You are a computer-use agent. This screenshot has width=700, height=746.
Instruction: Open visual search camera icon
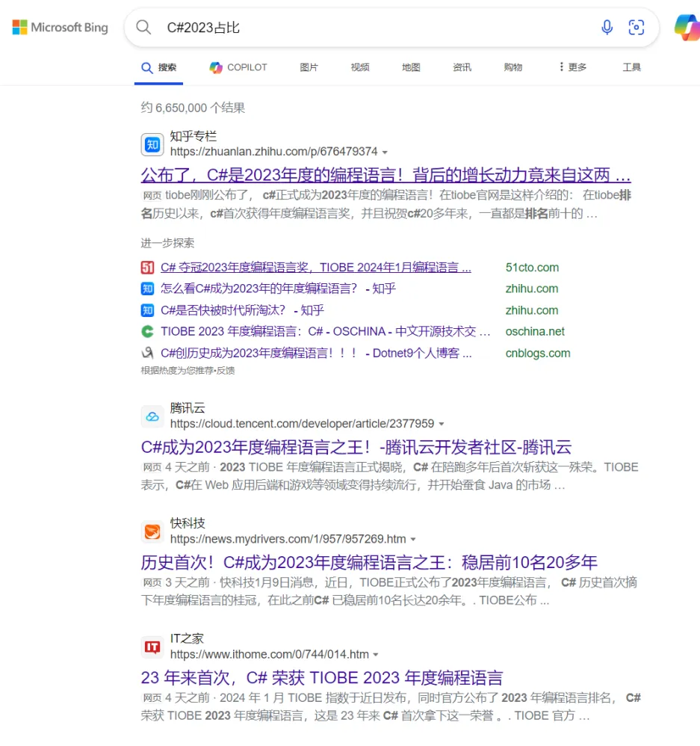(x=636, y=28)
